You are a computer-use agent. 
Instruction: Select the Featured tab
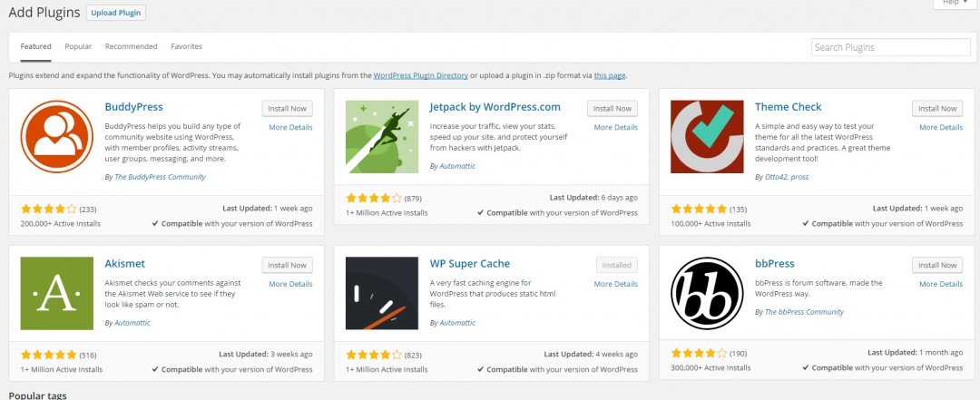[36, 46]
